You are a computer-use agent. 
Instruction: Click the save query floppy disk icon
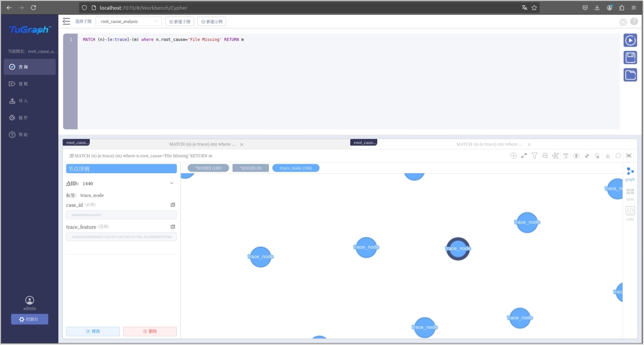(x=630, y=58)
